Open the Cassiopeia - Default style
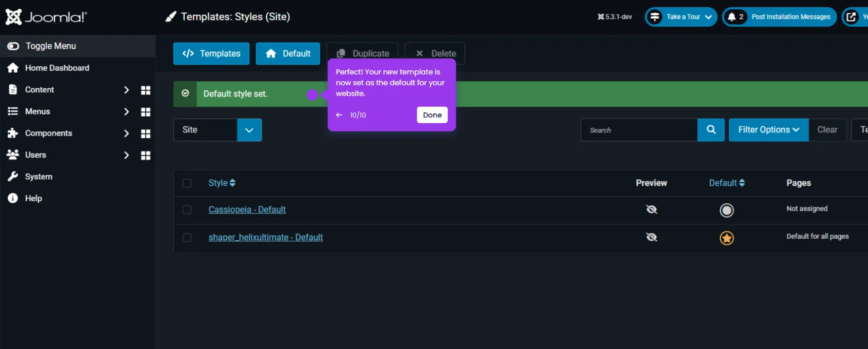 247,209
